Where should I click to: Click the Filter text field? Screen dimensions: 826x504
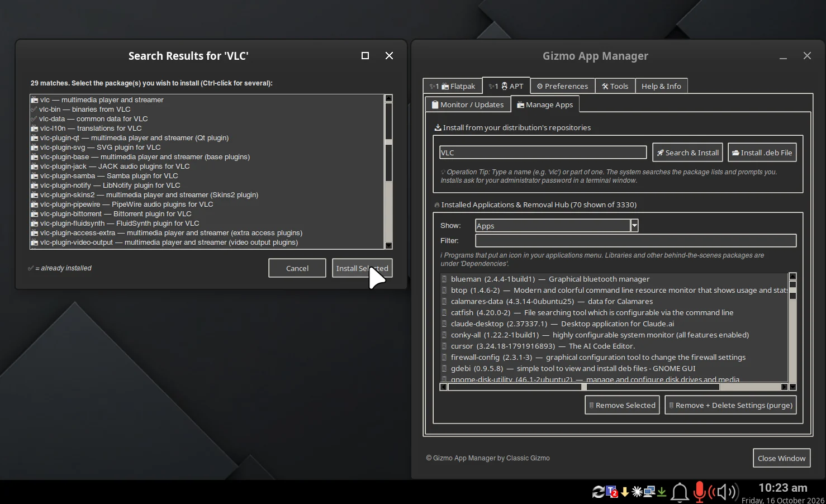click(x=635, y=240)
